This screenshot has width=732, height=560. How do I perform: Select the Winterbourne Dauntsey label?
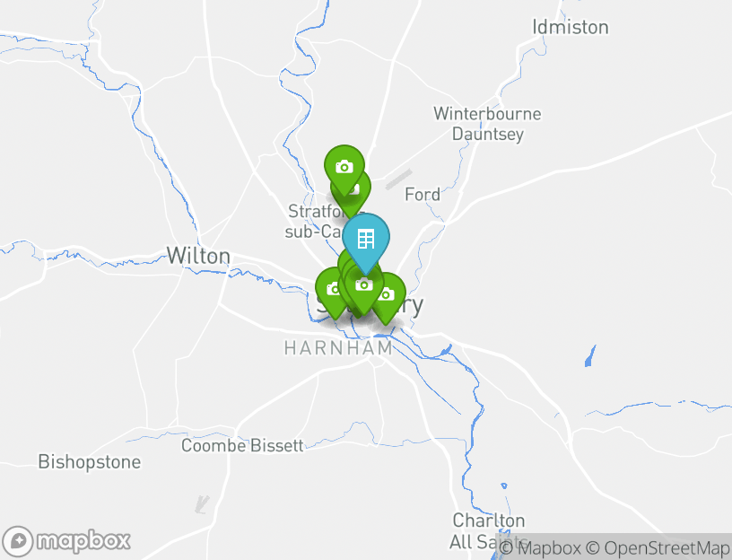(x=487, y=124)
